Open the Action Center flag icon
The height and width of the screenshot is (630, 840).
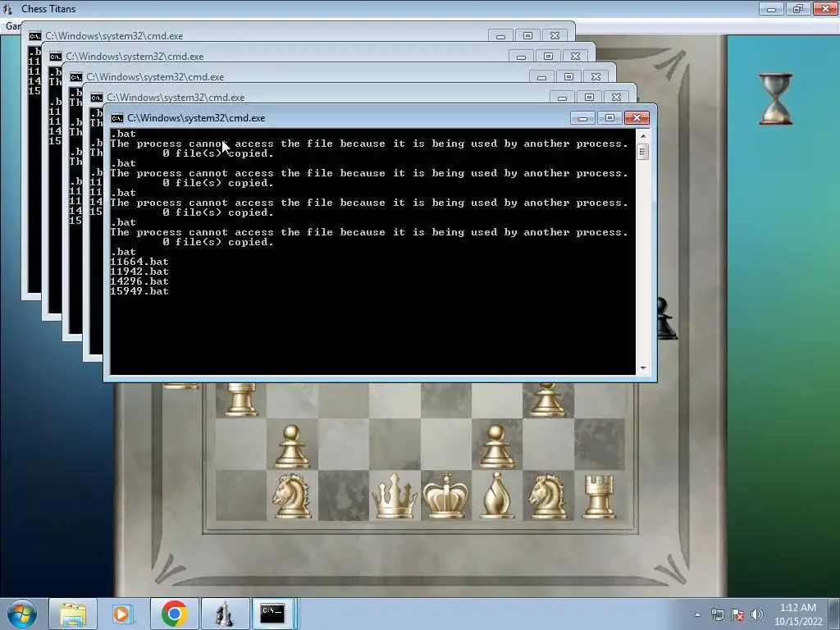point(737,614)
